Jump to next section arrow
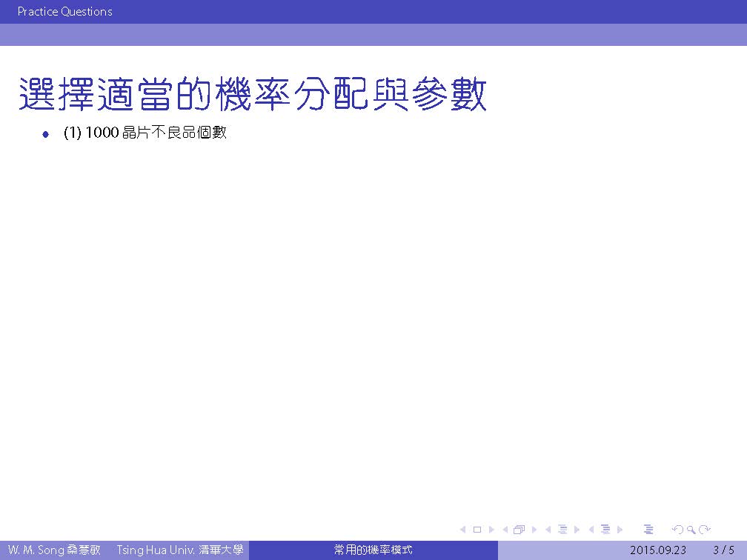 620,530
